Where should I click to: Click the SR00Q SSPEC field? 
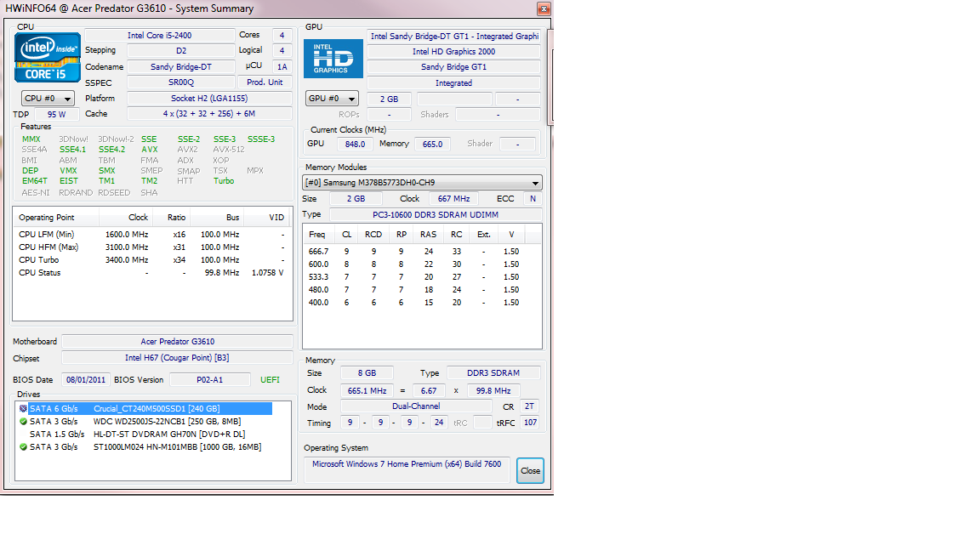(x=180, y=82)
